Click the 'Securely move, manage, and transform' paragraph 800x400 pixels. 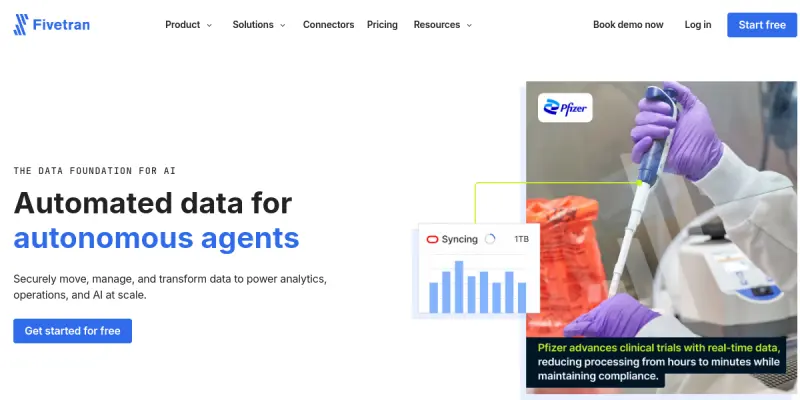point(170,287)
